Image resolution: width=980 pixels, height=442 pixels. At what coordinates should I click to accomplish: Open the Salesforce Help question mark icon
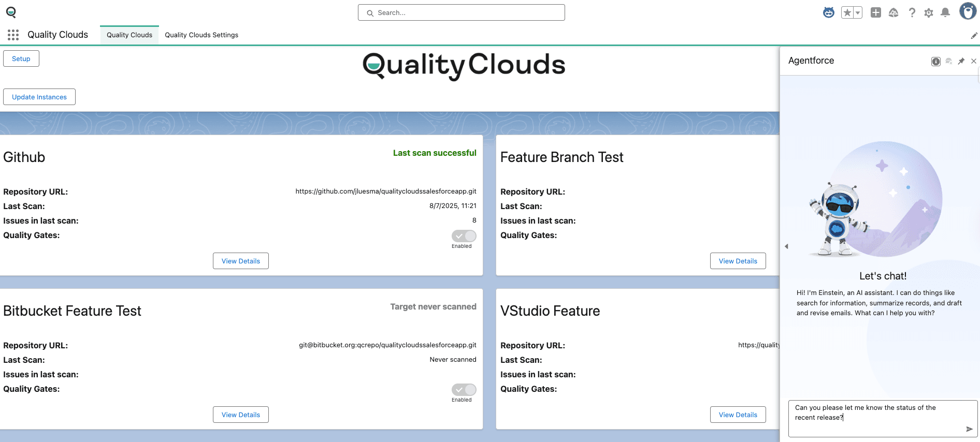(912, 12)
